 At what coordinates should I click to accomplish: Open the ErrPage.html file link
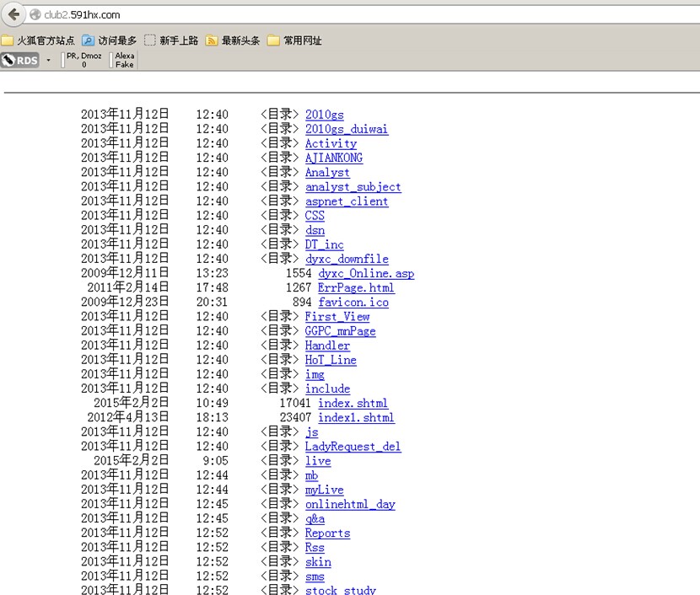(356, 287)
